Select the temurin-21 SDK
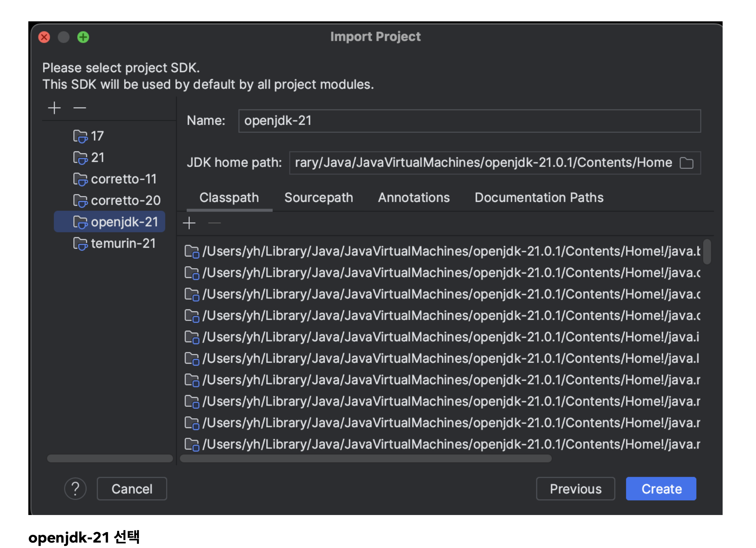Viewport: 756px width, 548px height. click(123, 243)
